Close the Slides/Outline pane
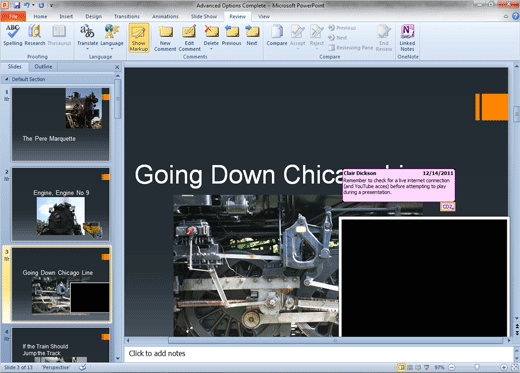 (x=117, y=67)
